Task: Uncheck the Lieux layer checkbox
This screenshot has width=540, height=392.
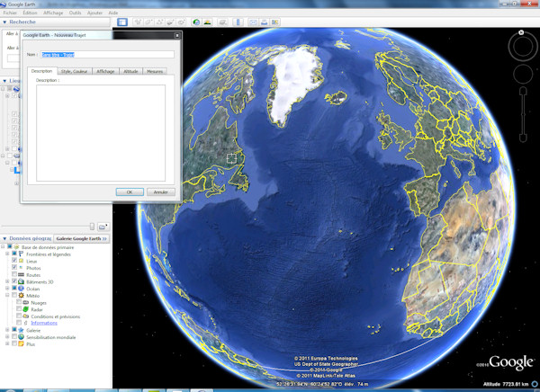Action: pyautogui.click(x=14, y=261)
